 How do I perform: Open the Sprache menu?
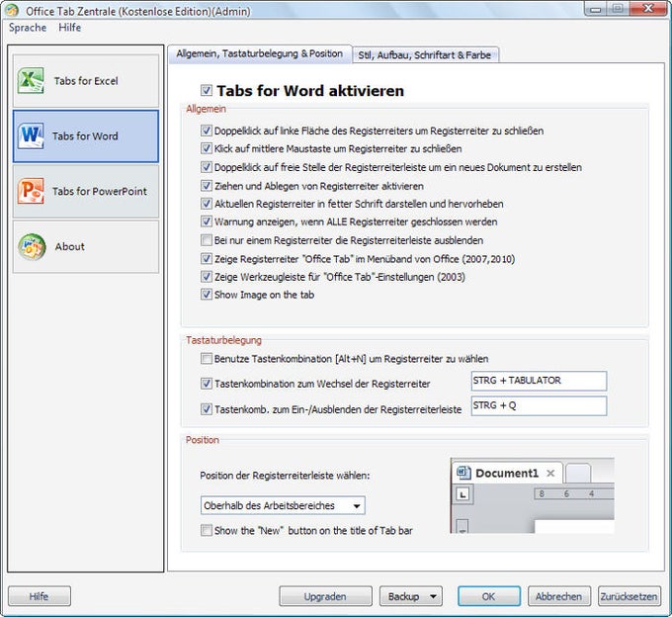28,28
